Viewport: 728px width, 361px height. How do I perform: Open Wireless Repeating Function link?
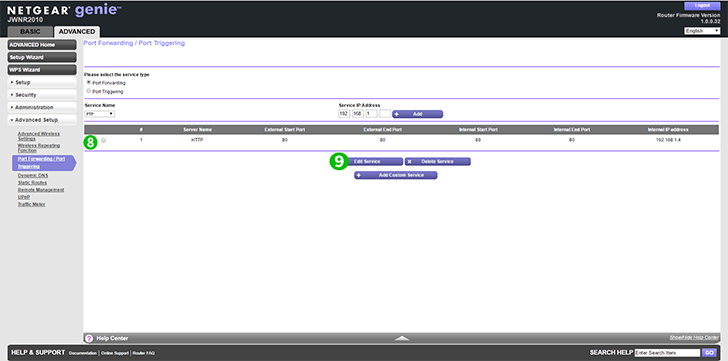[39, 148]
